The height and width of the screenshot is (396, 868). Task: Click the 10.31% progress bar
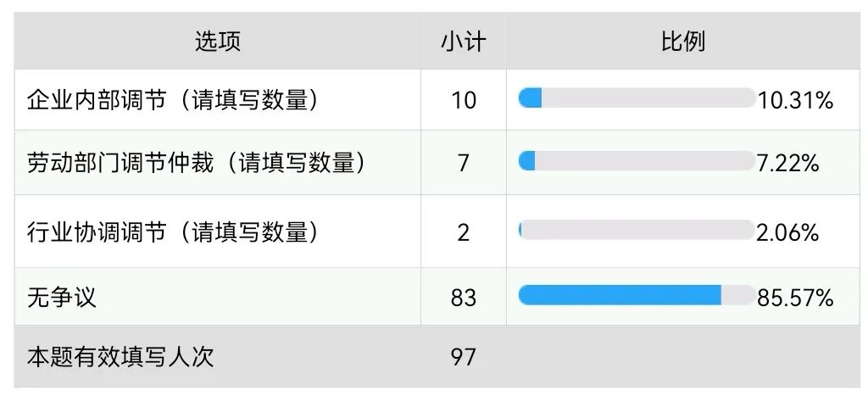[x=636, y=98]
